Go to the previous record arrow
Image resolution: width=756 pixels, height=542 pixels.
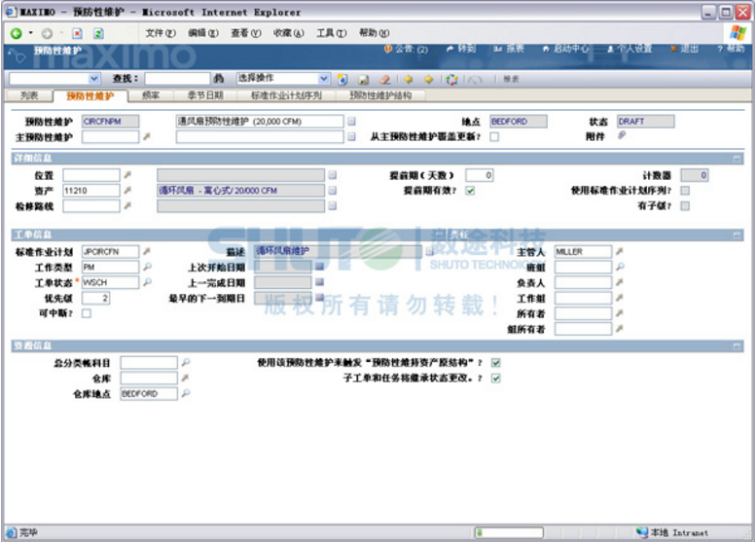pos(409,79)
